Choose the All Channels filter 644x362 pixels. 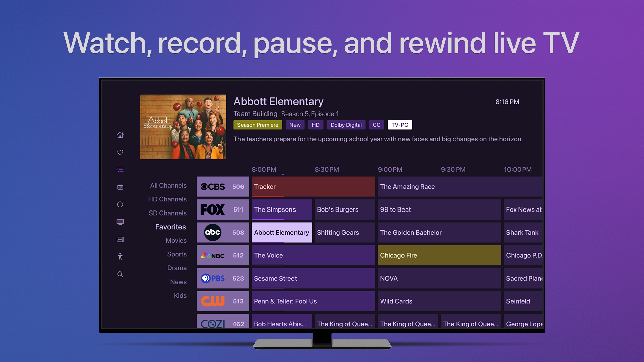(168, 185)
